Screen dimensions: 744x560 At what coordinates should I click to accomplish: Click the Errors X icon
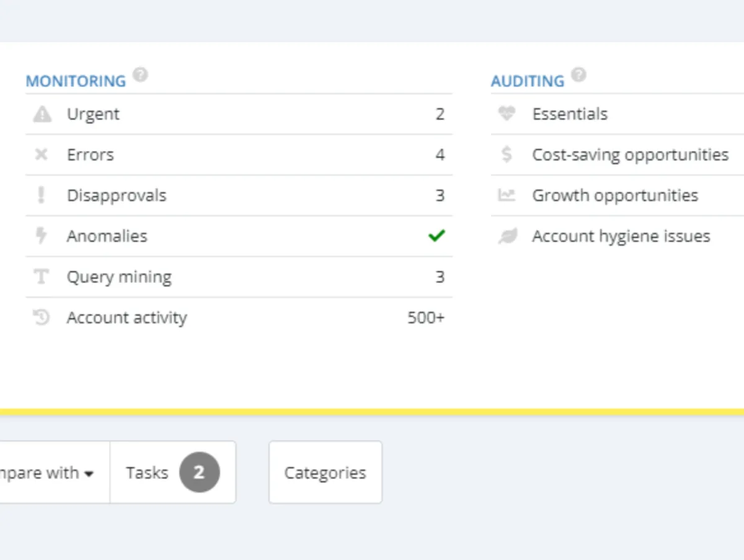[41, 154]
